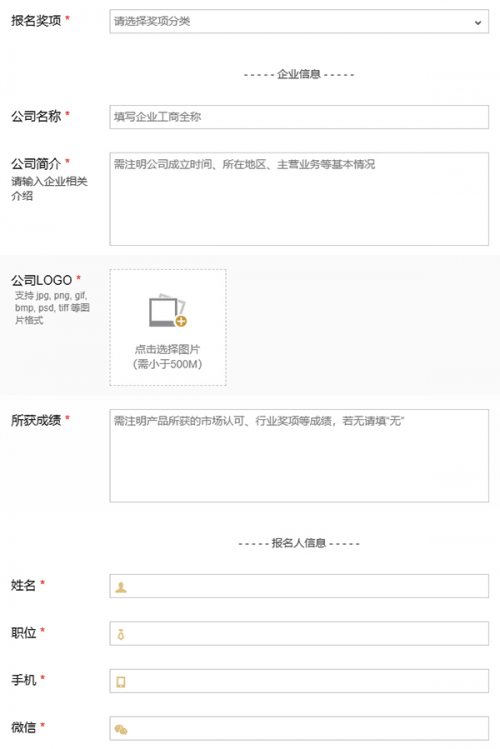Focus the 职位 input field
This screenshot has width=500, height=749.
click(x=299, y=633)
